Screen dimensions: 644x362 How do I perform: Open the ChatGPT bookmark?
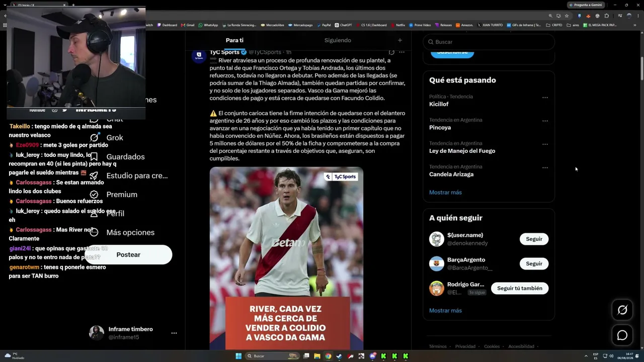[x=343, y=25]
